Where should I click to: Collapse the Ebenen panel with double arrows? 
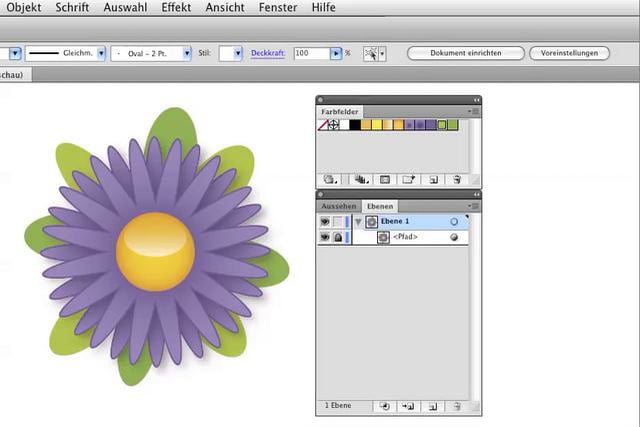(476, 195)
